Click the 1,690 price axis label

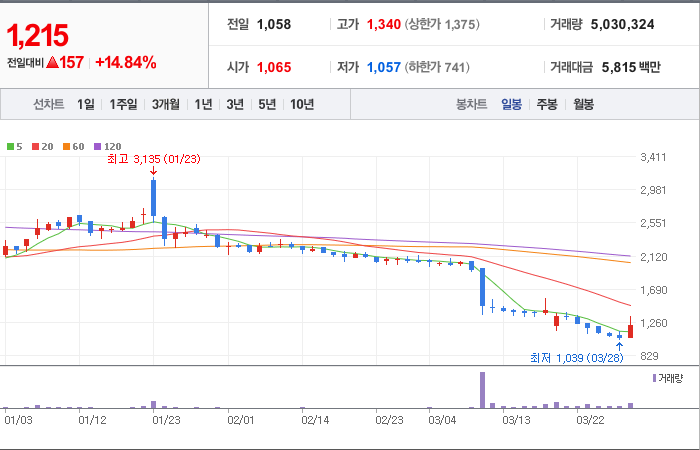click(x=653, y=290)
